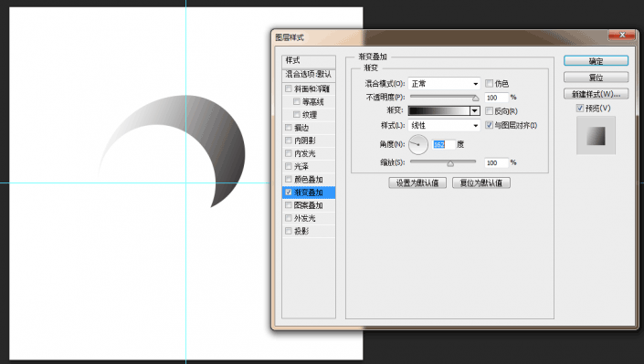Click 设置为默认值 button
The height and width of the screenshot is (364, 644).
point(417,182)
